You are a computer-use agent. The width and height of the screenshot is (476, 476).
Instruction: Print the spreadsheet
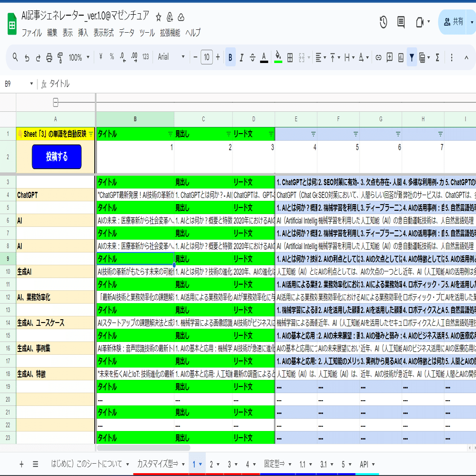49,57
